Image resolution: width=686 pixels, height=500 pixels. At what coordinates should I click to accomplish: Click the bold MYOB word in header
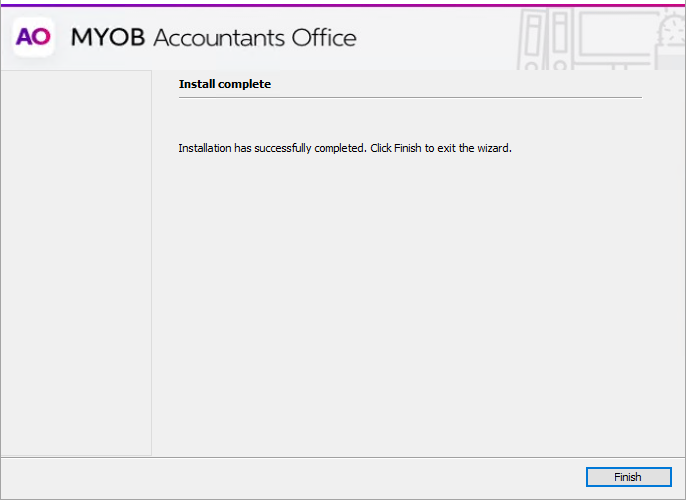pos(108,38)
